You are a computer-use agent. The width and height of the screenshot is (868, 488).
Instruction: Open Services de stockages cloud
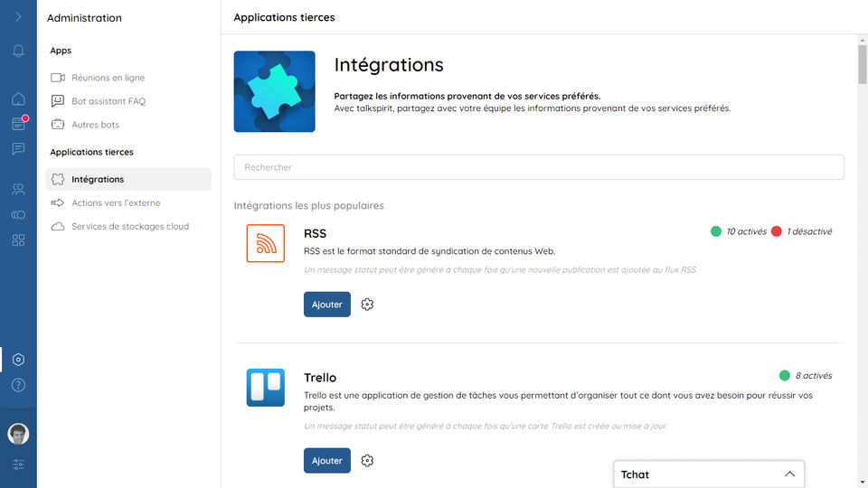(129, 226)
